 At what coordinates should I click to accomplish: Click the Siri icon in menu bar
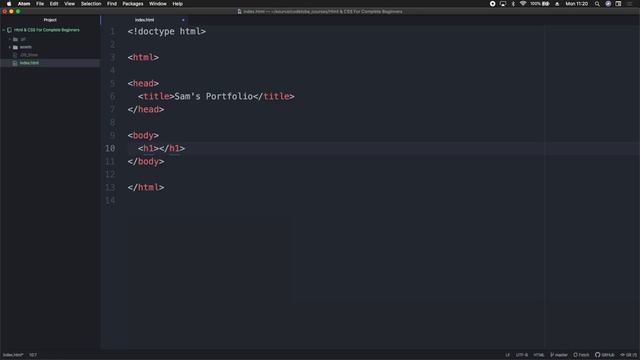click(608, 4)
